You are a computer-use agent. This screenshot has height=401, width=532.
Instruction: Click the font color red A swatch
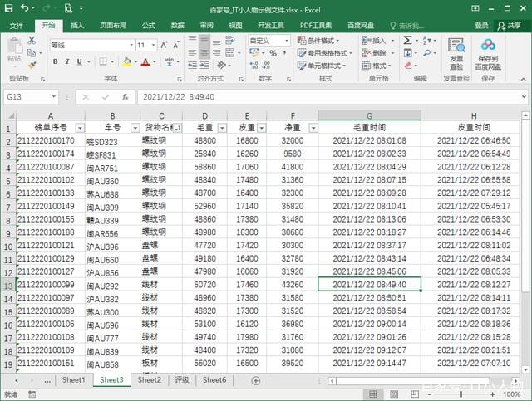click(x=145, y=61)
